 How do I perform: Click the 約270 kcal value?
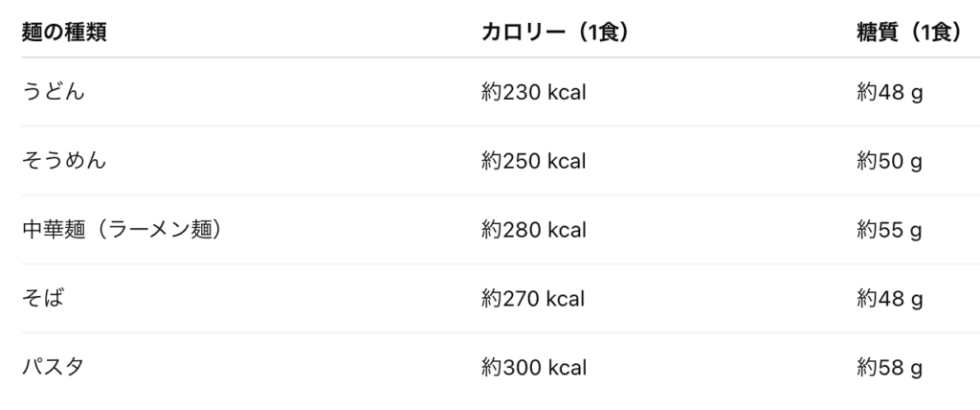pyautogui.click(x=533, y=299)
